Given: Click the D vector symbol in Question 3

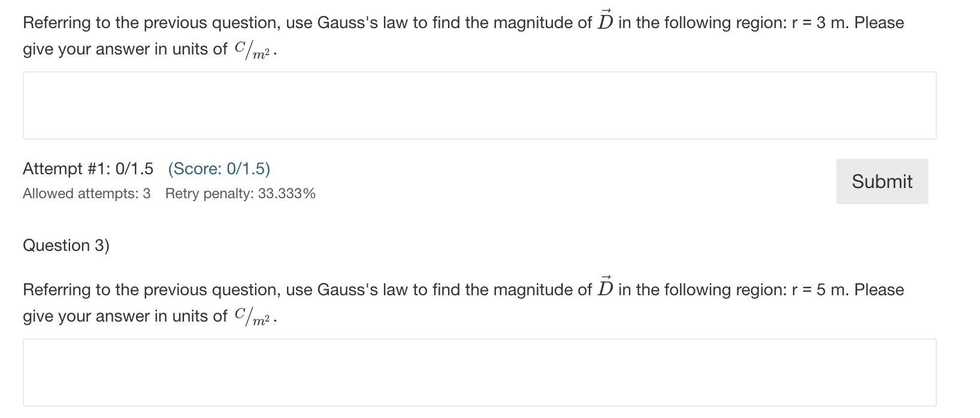Looking at the screenshot, I should pyautogui.click(x=605, y=287).
